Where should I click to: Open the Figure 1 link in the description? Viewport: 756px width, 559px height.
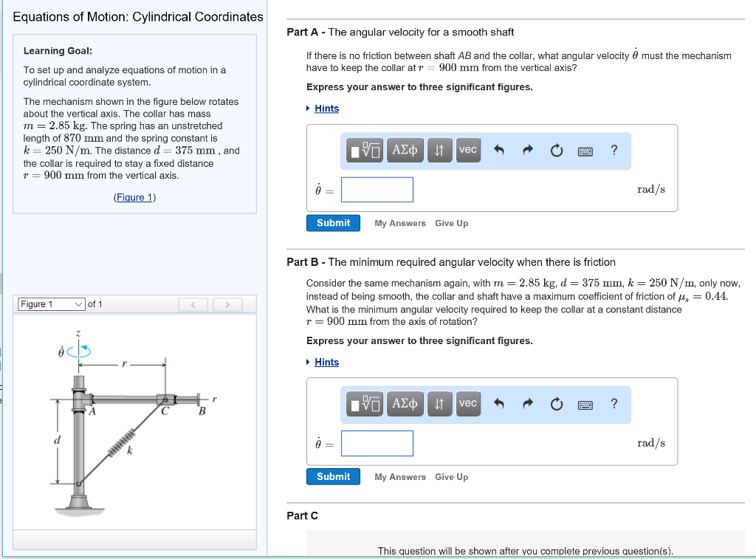[134, 196]
